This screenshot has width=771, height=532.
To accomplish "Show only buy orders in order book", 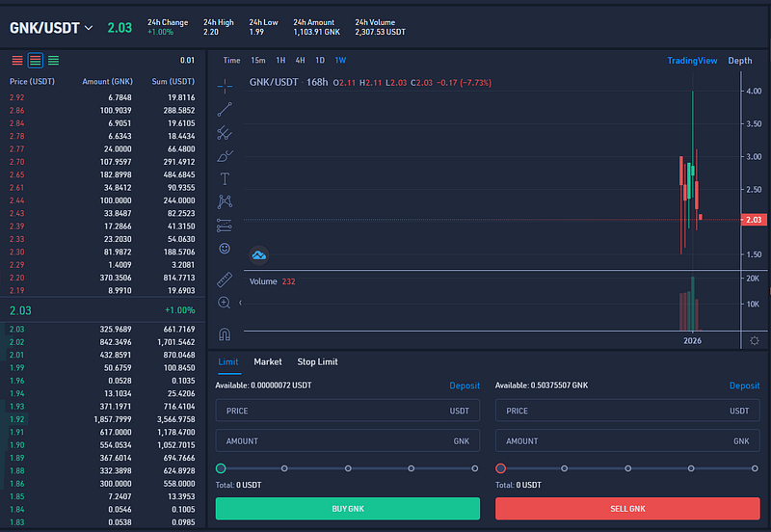I will [x=53, y=61].
